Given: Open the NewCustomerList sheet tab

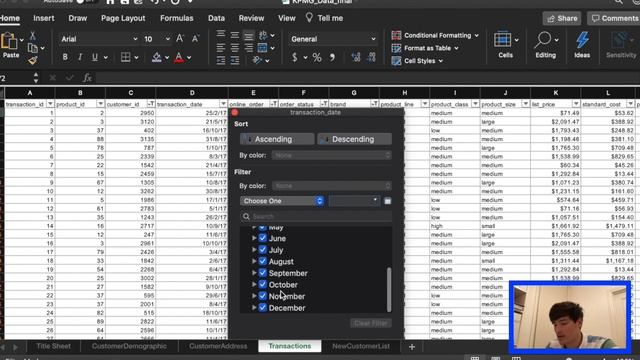Looking at the screenshot, I should coord(361,346).
